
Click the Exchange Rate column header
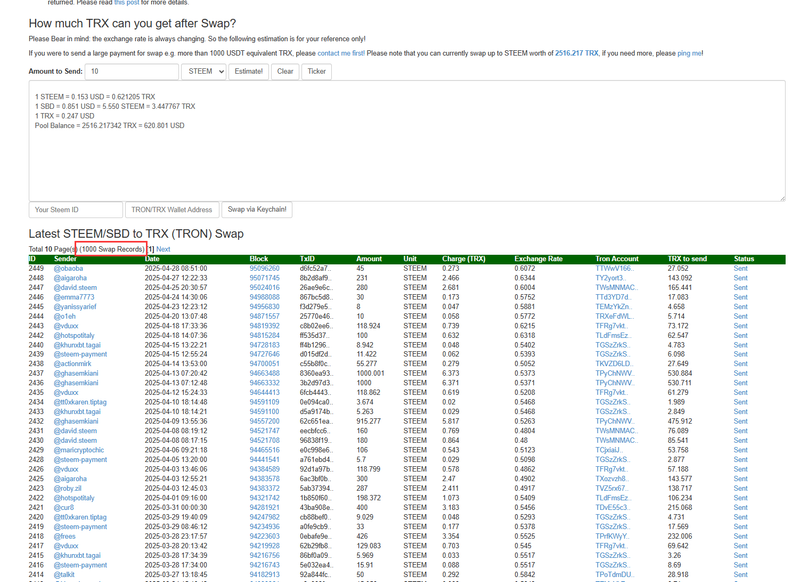click(x=538, y=259)
